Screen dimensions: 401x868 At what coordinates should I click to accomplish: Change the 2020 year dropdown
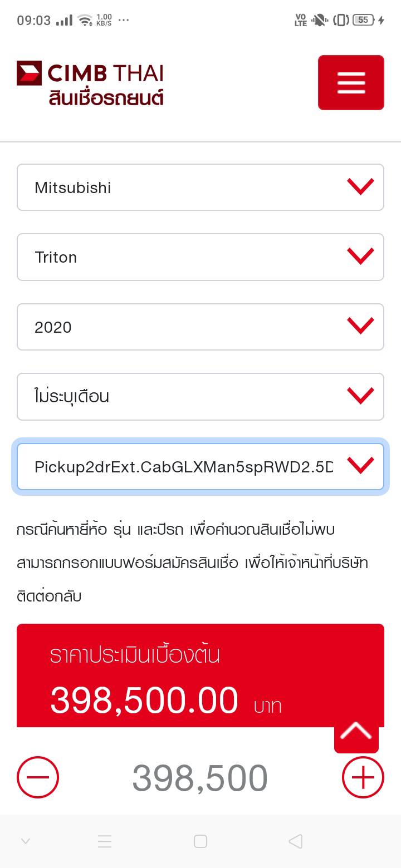pyautogui.click(x=200, y=327)
